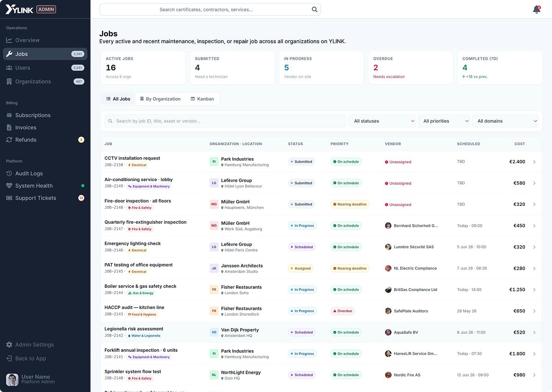Open the Legionella risk assessment job
This screenshot has height=392, width=552.
click(x=134, y=329)
